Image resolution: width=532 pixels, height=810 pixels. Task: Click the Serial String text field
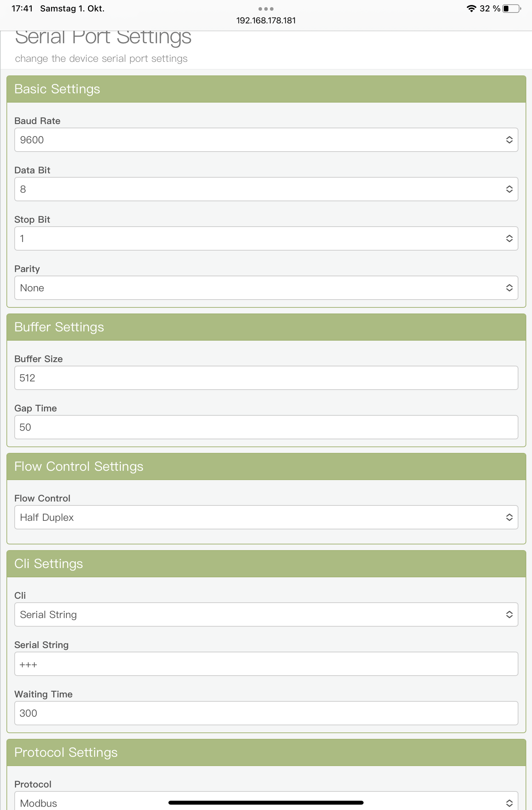click(x=266, y=664)
